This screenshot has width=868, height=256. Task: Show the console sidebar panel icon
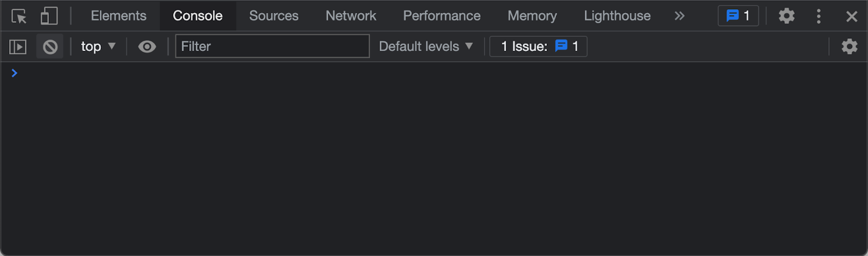coord(18,47)
